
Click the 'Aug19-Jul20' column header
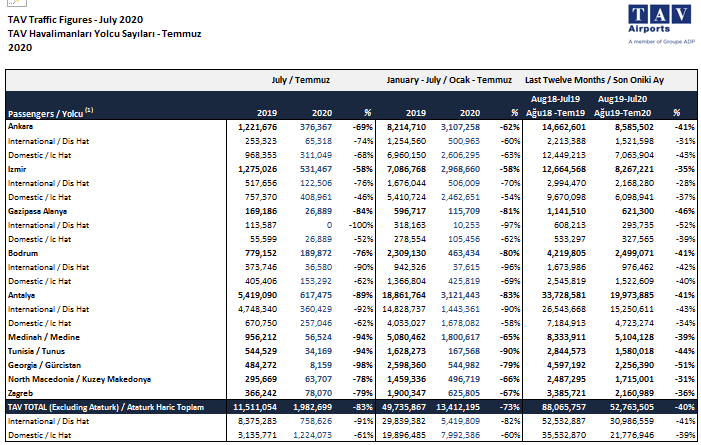(x=622, y=99)
